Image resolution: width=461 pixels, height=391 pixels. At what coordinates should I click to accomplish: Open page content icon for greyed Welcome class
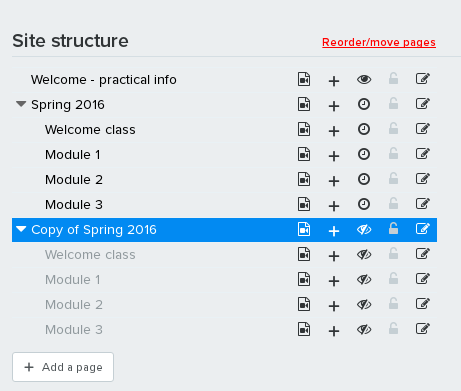pos(304,254)
